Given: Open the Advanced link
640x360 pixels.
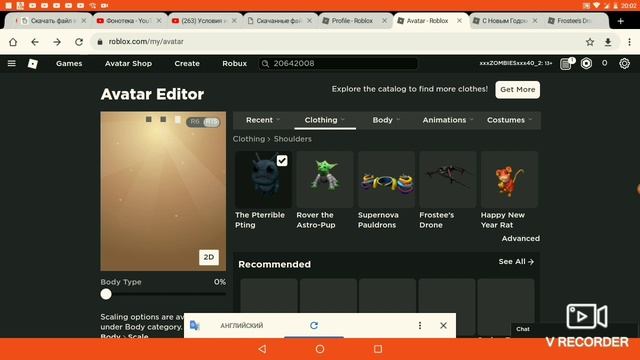Looking at the screenshot, I should point(520,238).
